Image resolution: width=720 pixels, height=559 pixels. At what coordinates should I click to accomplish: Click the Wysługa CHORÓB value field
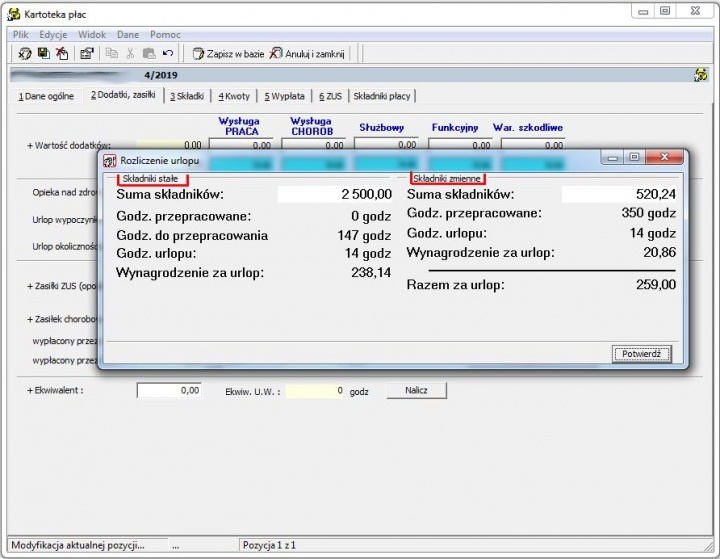coord(313,145)
